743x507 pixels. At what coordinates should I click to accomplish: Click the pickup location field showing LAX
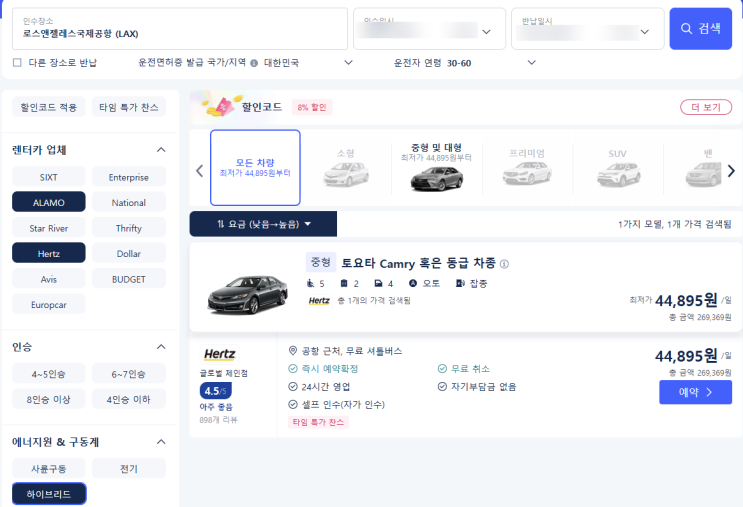180,28
